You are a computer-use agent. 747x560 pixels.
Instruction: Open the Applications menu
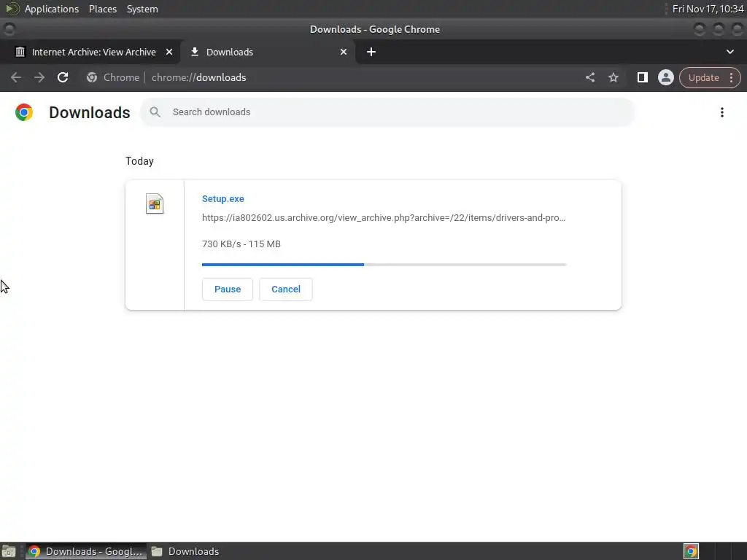[52, 9]
